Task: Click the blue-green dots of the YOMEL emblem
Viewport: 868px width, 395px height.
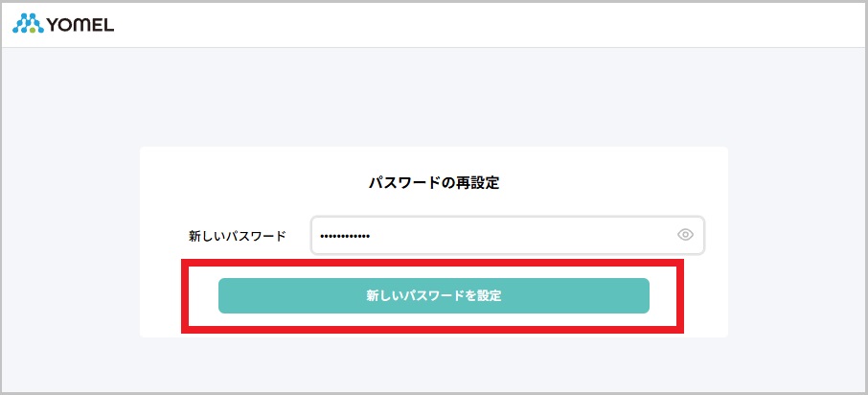Action: [28, 23]
